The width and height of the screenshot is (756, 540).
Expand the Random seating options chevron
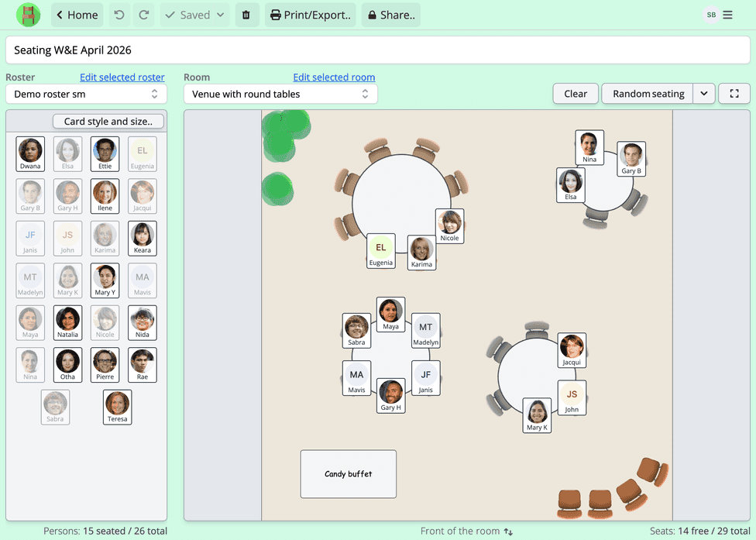tap(703, 93)
